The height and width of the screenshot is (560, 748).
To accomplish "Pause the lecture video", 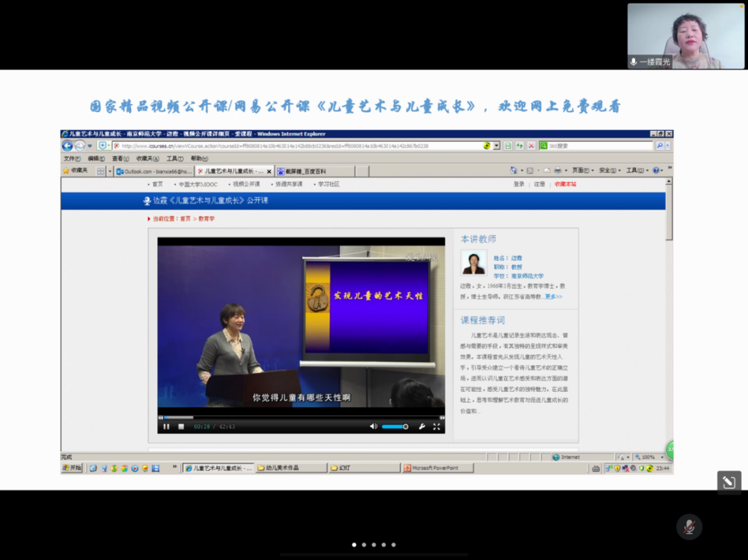I will (x=166, y=427).
